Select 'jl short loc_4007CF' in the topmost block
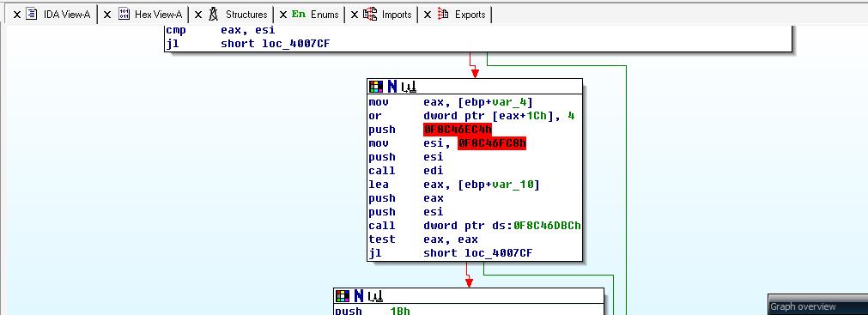The height and width of the screenshot is (315, 868). pos(248,44)
